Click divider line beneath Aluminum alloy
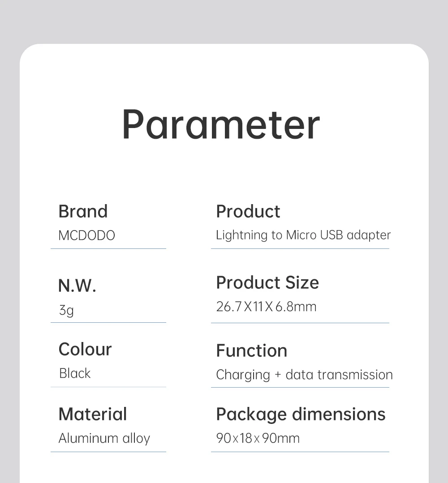Image resolution: width=448 pixels, height=483 pixels. (x=108, y=452)
